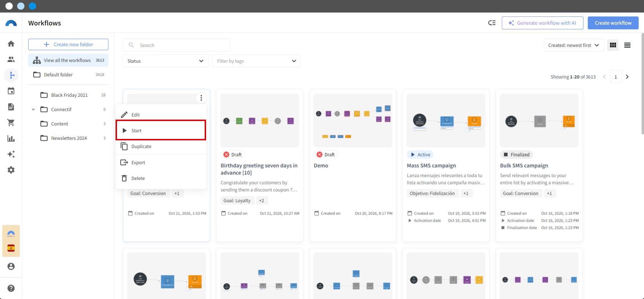Click the Create workflow button
The width and height of the screenshot is (644, 299).
coord(613,23)
